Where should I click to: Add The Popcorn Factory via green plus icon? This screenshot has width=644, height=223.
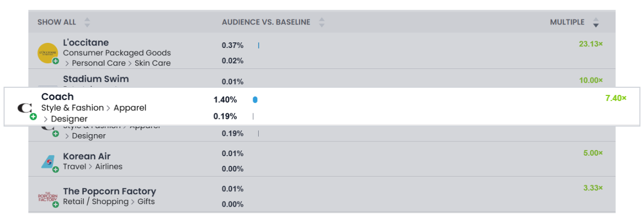56,205
